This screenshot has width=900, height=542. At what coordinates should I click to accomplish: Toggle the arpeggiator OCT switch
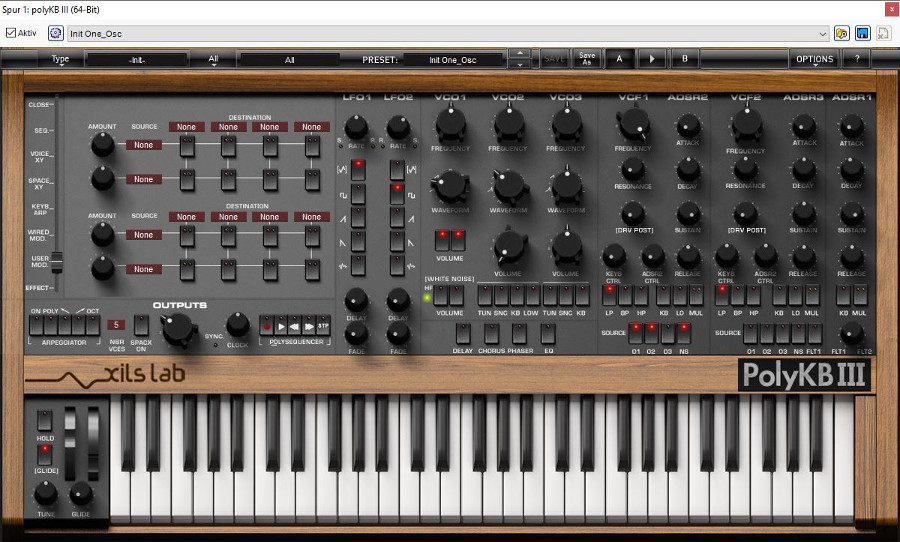[x=93, y=325]
